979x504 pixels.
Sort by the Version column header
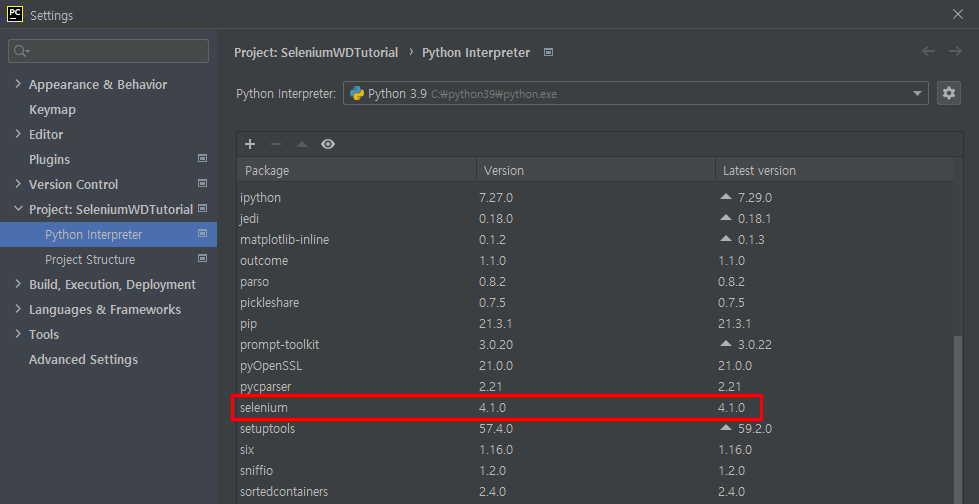point(596,170)
